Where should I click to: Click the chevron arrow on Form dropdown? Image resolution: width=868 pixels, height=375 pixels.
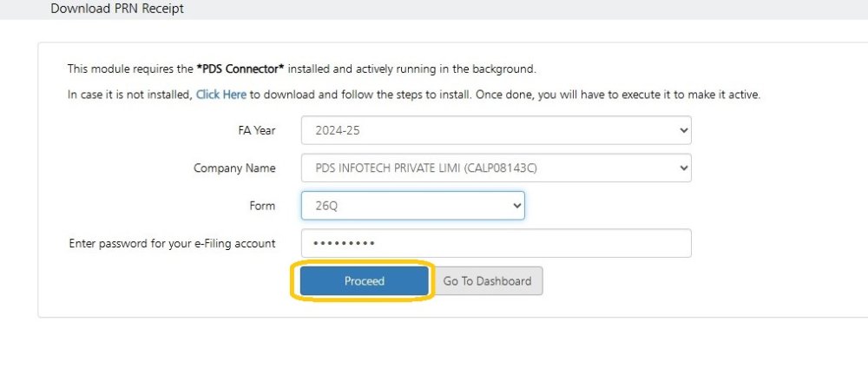(516, 206)
